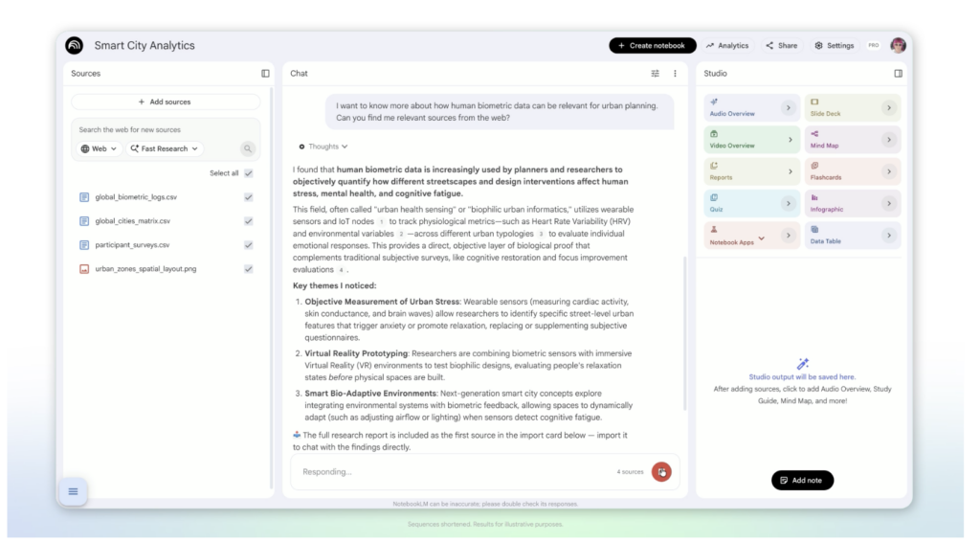Uncheck global_cities_matrix.csv source
The image size is (980, 543).
(x=249, y=221)
